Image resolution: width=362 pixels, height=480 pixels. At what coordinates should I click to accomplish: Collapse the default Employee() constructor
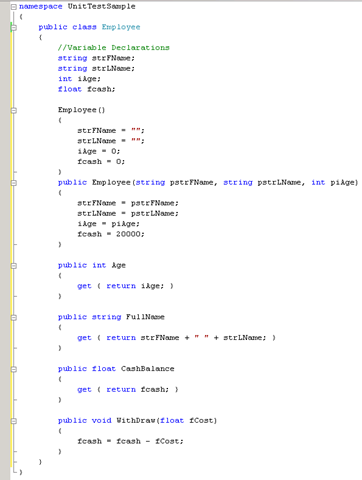(x=14, y=110)
